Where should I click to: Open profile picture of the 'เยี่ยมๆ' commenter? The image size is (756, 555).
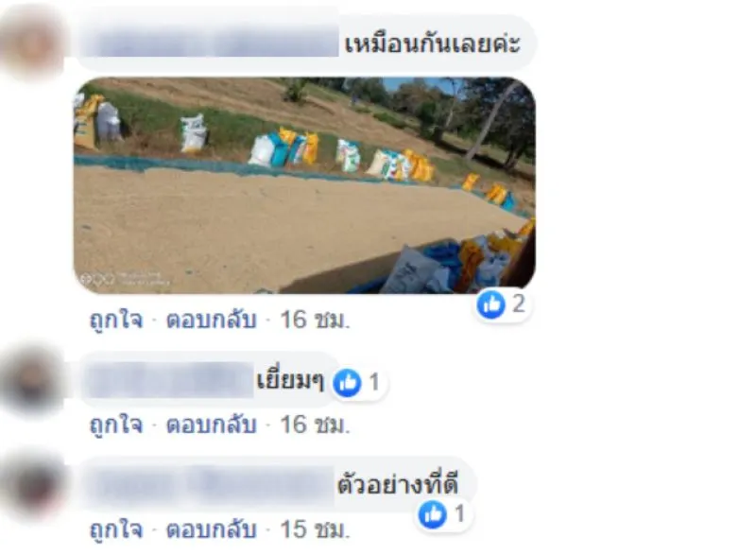(x=33, y=383)
